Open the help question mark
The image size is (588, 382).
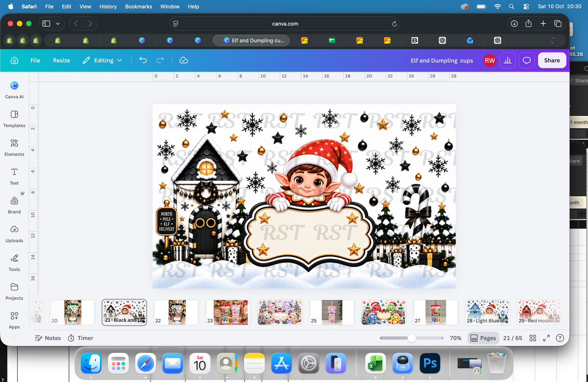tap(560, 338)
